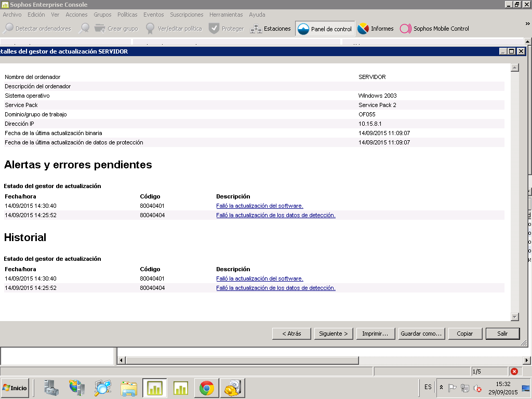The width and height of the screenshot is (532, 399).
Task: Click the Detectar ordenadores magnifier icon
Action: coord(8,29)
